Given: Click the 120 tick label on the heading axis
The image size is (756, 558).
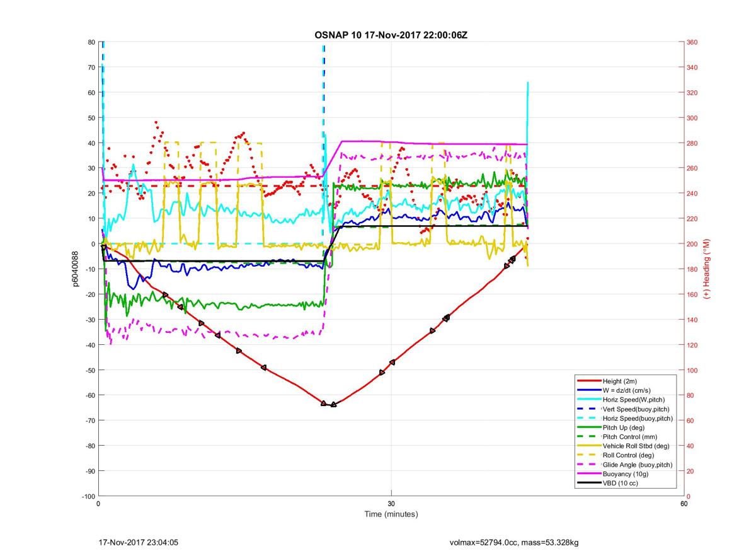Looking at the screenshot, I should [693, 345].
